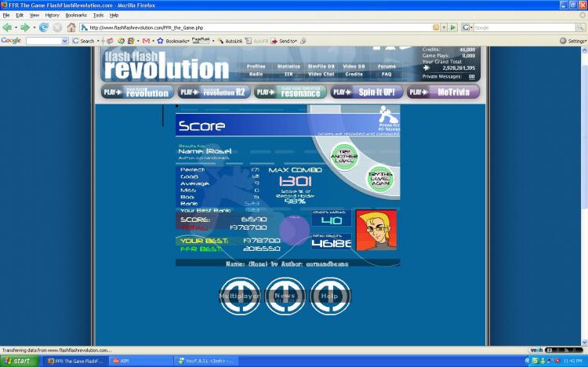The image size is (588, 367).
Task: Expand the Google toolbar search box dropdown
Action: (65, 41)
